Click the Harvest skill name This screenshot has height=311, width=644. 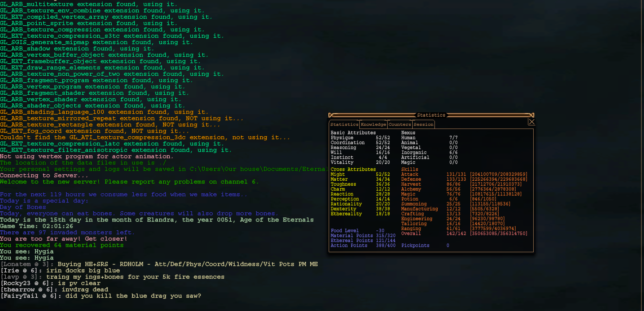point(411,184)
